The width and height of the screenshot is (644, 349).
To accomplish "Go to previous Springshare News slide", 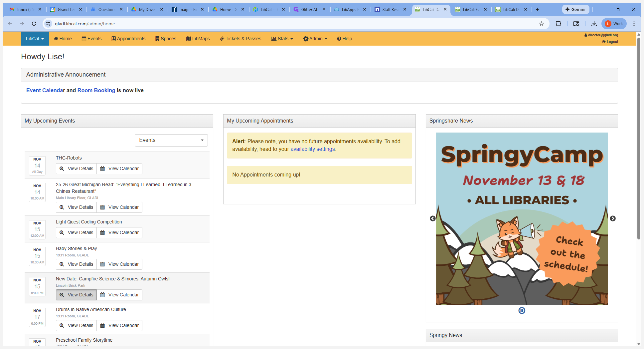I will [x=432, y=218].
